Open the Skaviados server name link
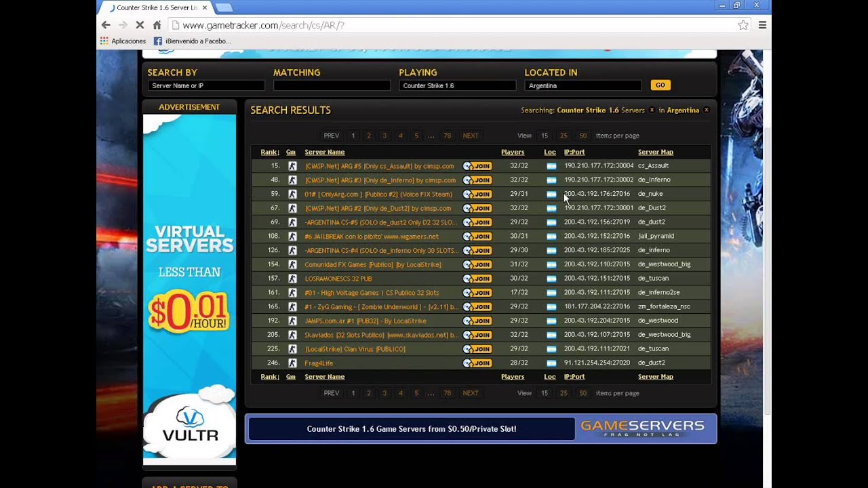The height and width of the screenshot is (488, 868). click(x=381, y=335)
